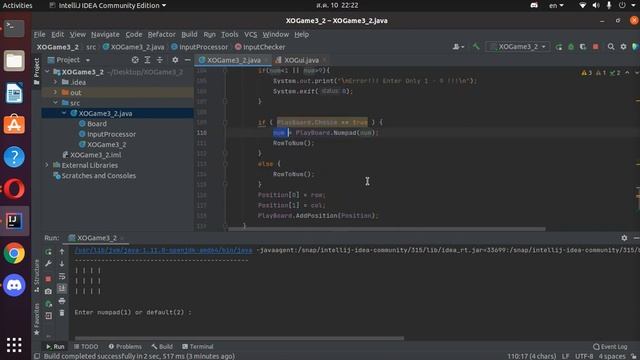Click LF line separator in status bar

[x=565, y=356]
